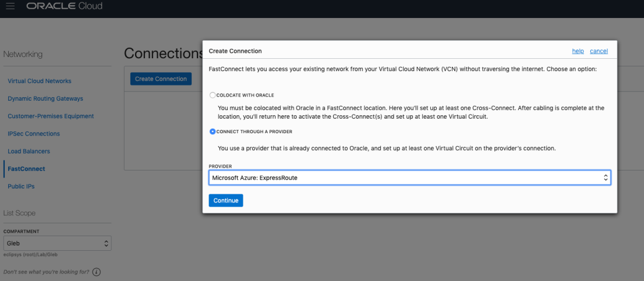Click the Oracle Cloud logo
Screen dimensions: 644x281
tap(64, 6)
